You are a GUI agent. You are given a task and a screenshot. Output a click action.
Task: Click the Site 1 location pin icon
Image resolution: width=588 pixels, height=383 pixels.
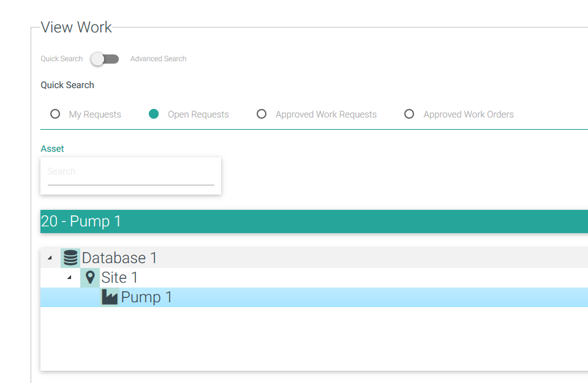(x=90, y=278)
